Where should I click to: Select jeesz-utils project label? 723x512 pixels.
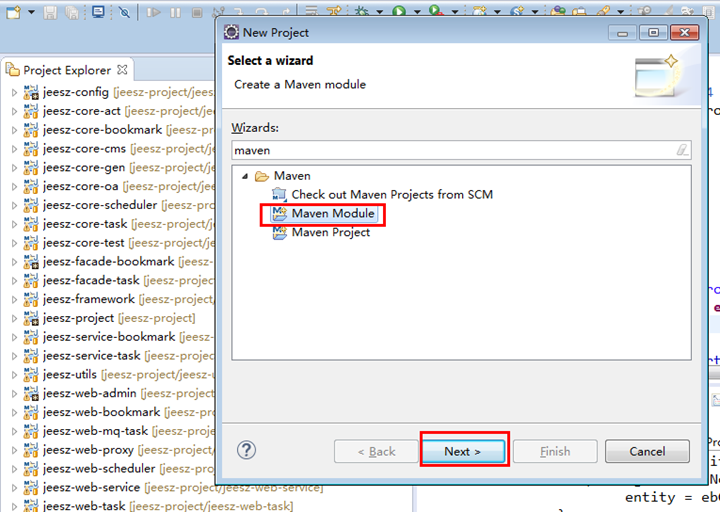(70, 375)
